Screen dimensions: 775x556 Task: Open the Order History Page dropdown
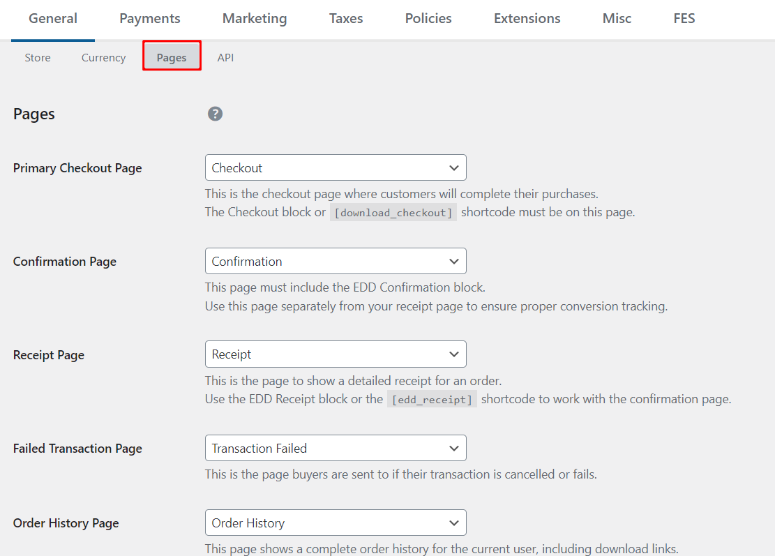(335, 522)
